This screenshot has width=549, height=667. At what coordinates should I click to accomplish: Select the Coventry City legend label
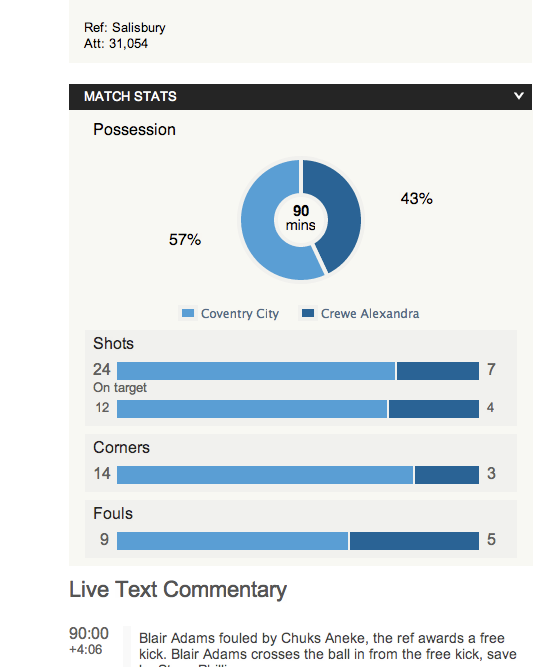point(240,314)
